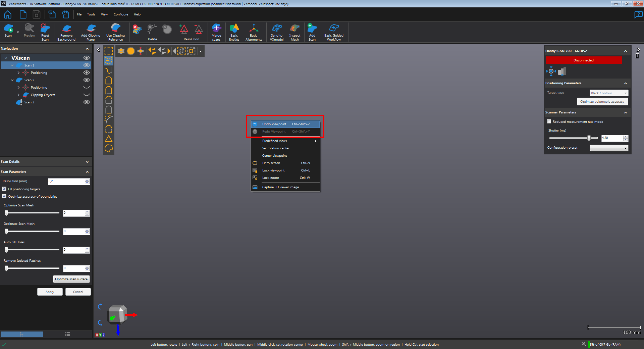Open the Target type dropdown
This screenshot has height=349, width=644.
coord(609,93)
